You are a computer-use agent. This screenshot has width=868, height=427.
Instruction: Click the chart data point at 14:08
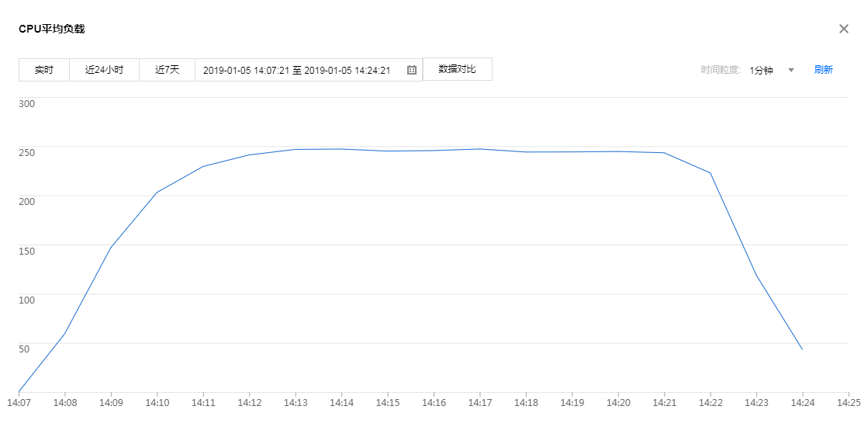[64, 334]
